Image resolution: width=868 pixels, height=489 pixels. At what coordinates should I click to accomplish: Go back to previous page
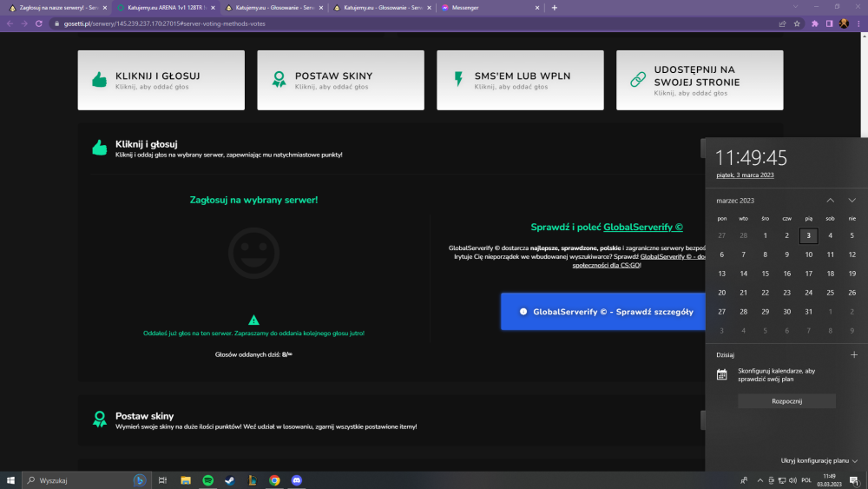click(x=10, y=23)
